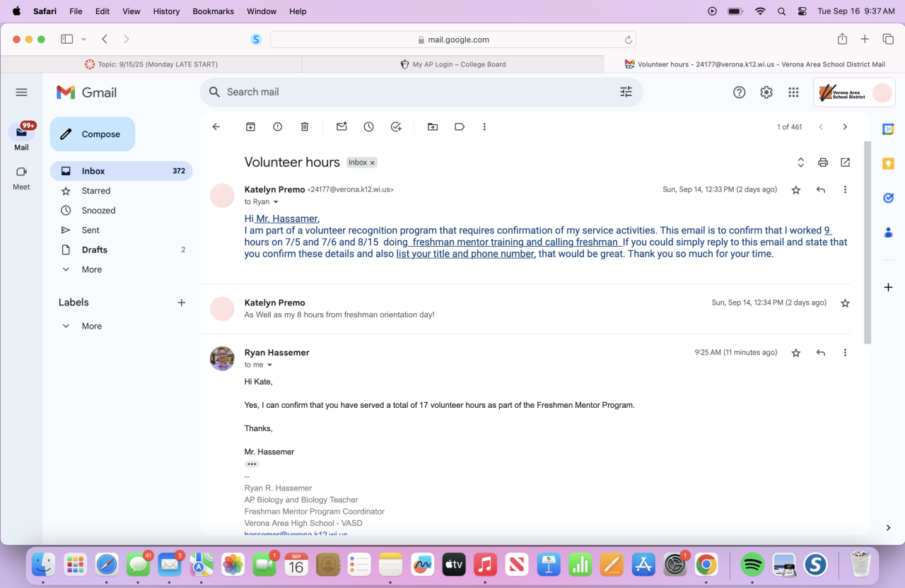
Task: Star Ryan Hassemer's message
Action: (x=796, y=353)
